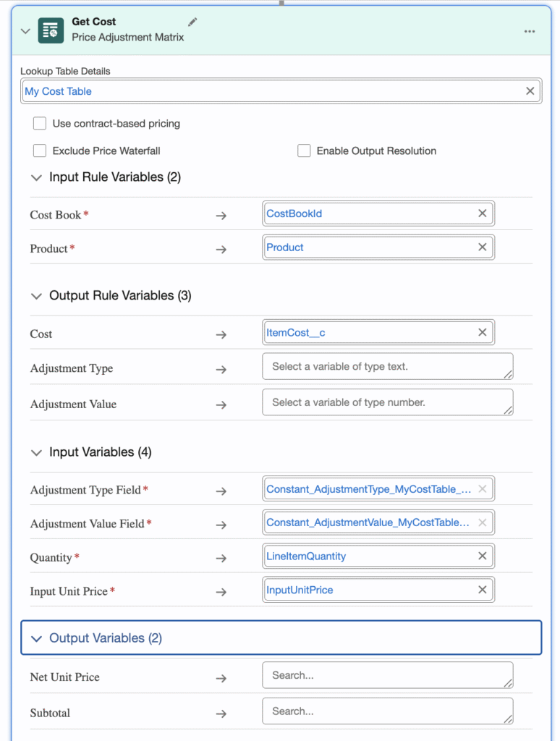The width and height of the screenshot is (560, 741).
Task: Check the Exclude Price Waterfall option
Action: pos(40,151)
